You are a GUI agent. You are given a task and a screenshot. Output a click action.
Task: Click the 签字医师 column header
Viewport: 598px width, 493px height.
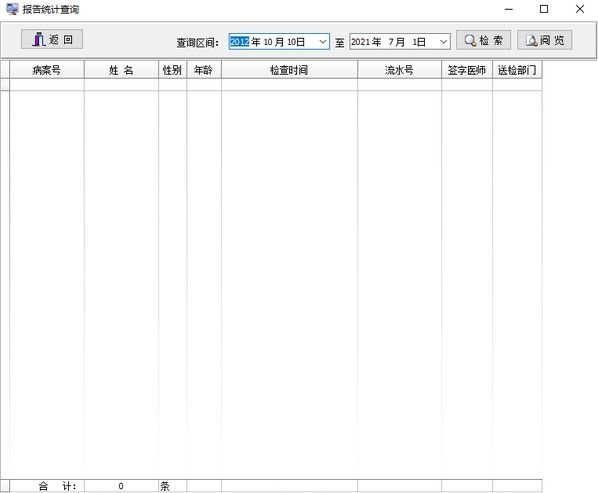[x=467, y=70]
